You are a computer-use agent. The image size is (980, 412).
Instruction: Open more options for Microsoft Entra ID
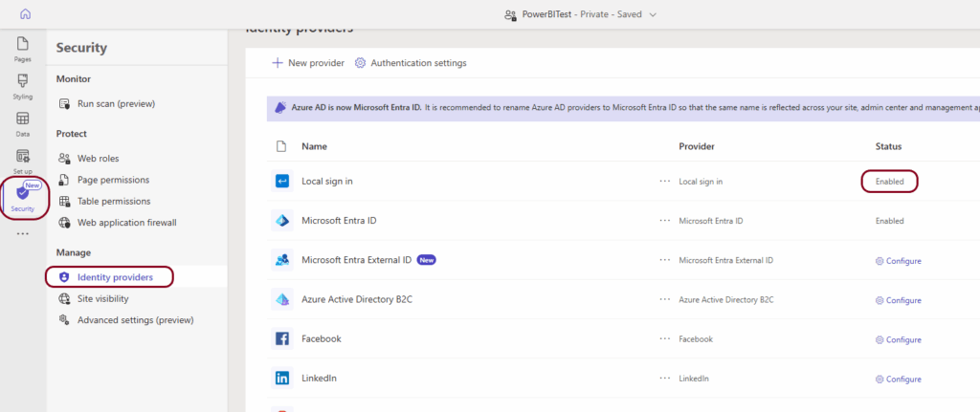click(664, 221)
